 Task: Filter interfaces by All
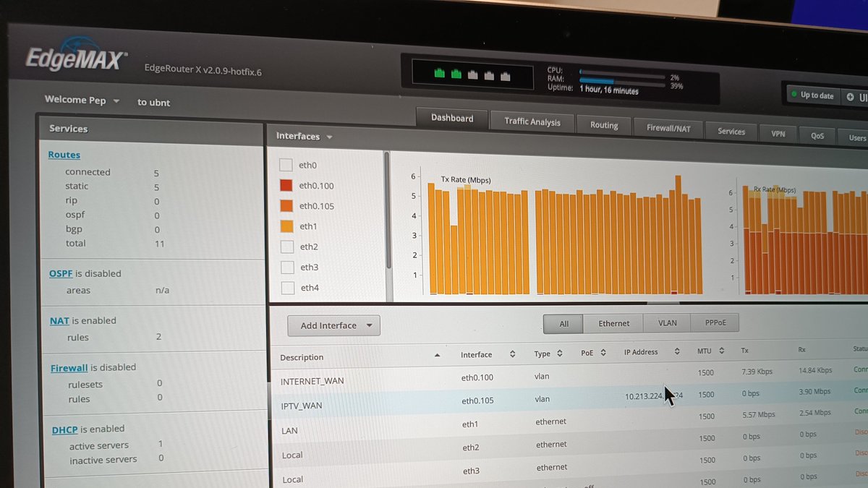coord(564,323)
